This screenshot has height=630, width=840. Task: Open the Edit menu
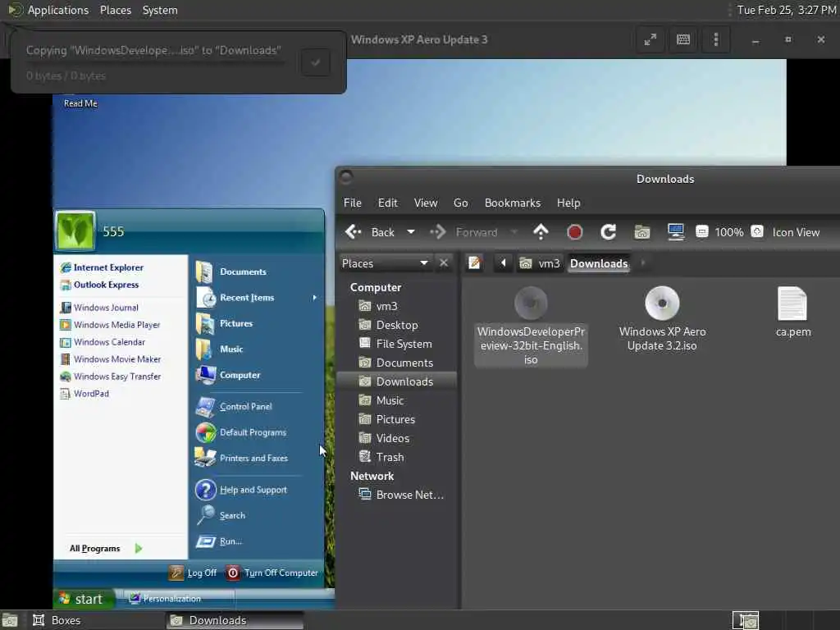coord(388,203)
